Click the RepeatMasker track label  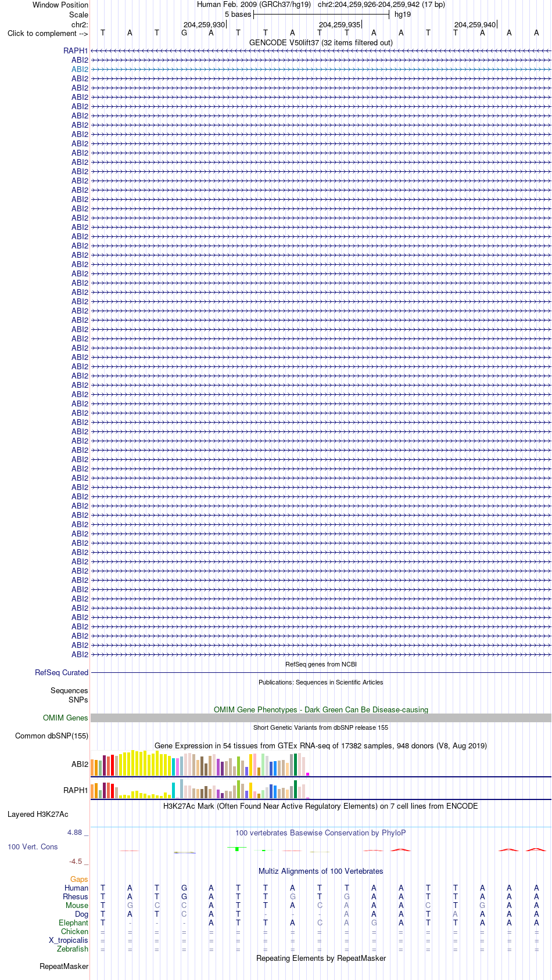click(x=64, y=966)
